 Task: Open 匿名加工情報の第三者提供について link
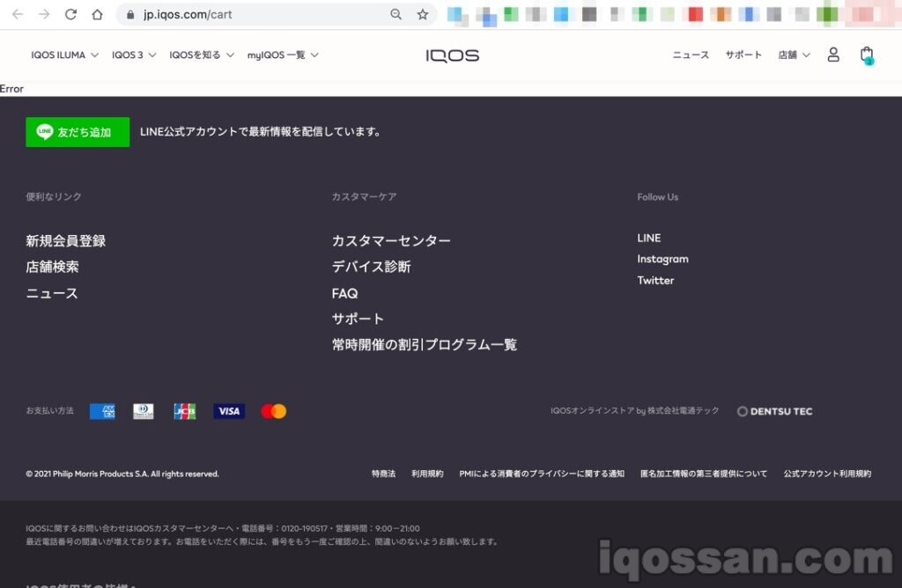coord(704,474)
